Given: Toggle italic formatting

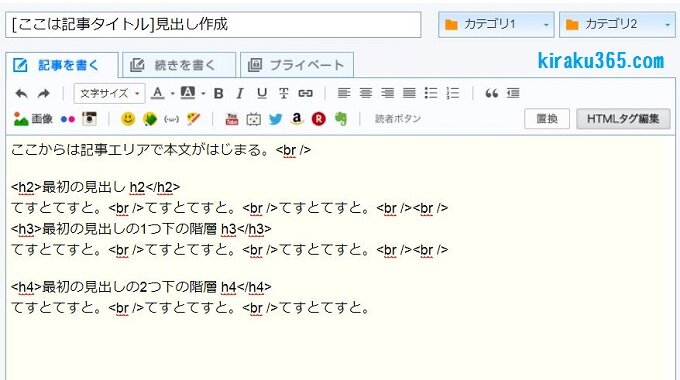Looking at the screenshot, I should (240, 93).
